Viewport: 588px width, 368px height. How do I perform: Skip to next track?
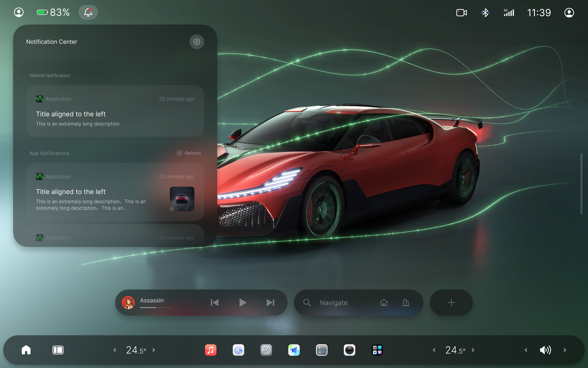click(x=270, y=303)
